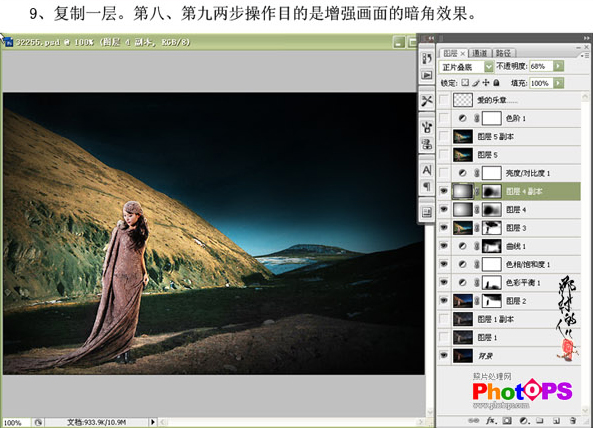Open the layer style fx menu

tap(491, 420)
